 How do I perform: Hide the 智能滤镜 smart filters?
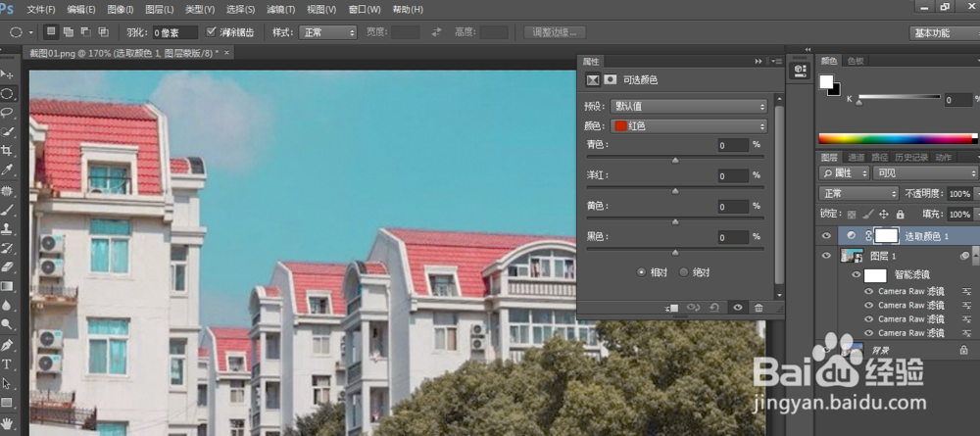(x=857, y=274)
